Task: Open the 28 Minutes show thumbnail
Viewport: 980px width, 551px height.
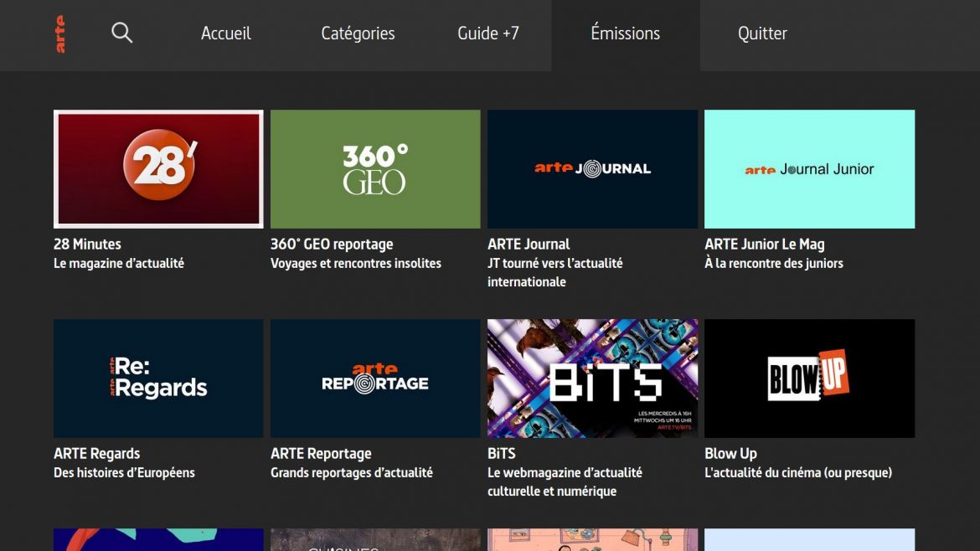Action: tap(158, 169)
